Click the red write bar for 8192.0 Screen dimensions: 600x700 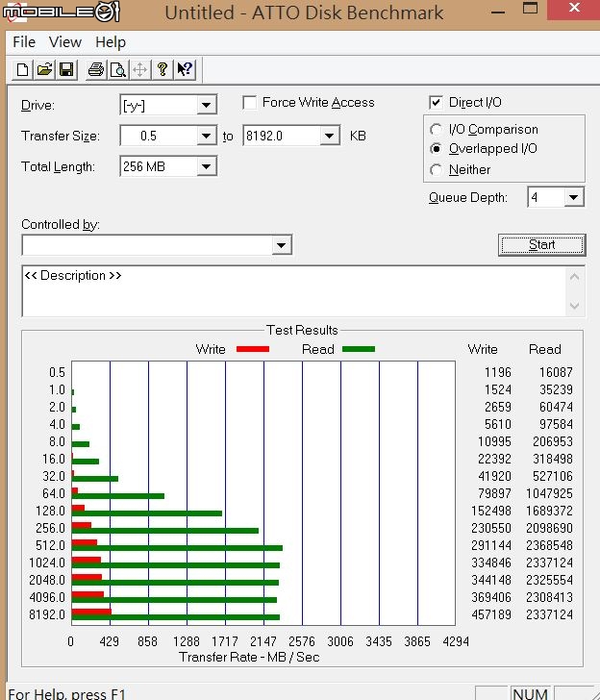(91, 612)
